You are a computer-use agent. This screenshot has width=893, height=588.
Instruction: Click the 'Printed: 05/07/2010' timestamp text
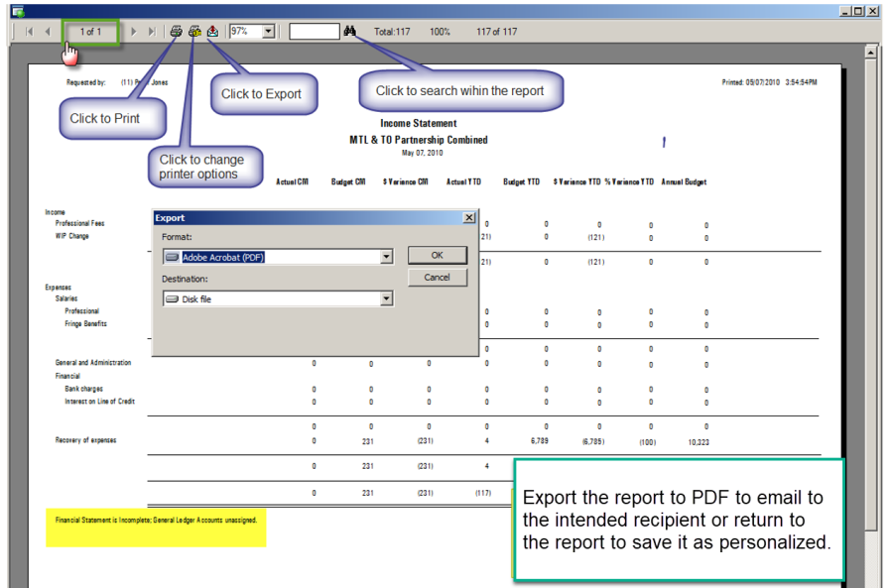coord(769,82)
